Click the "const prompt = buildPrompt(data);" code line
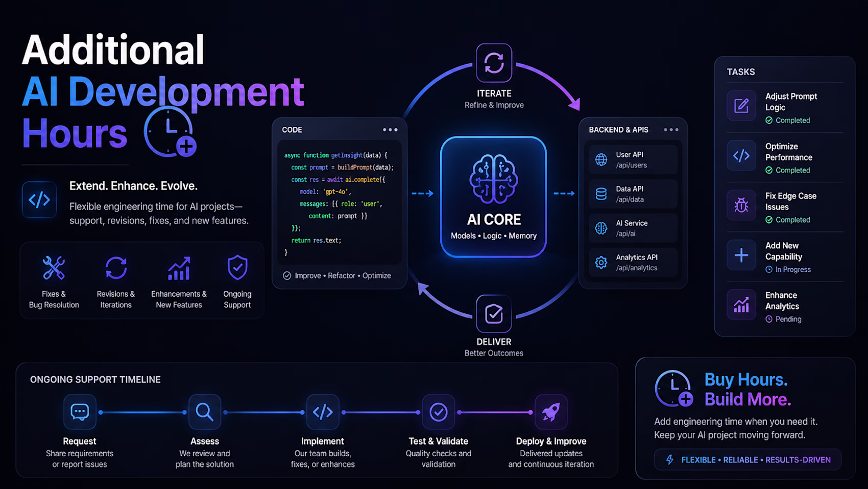 (343, 168)
